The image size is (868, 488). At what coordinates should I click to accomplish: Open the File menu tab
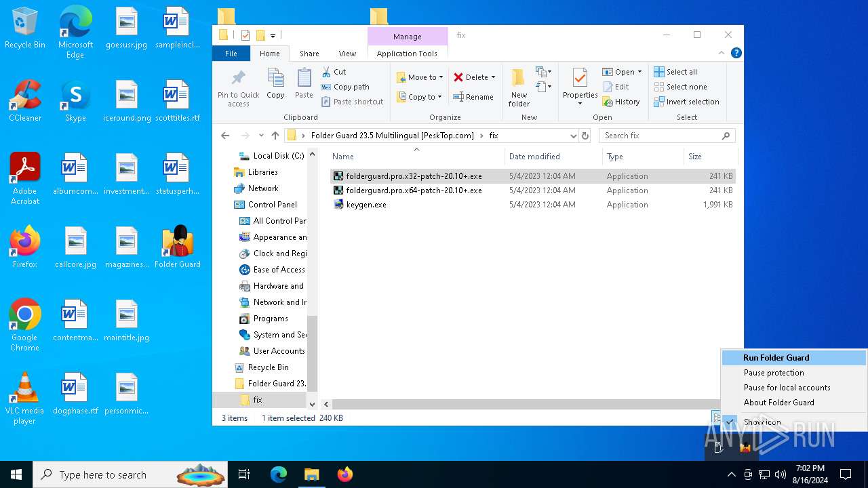point(231,54)
